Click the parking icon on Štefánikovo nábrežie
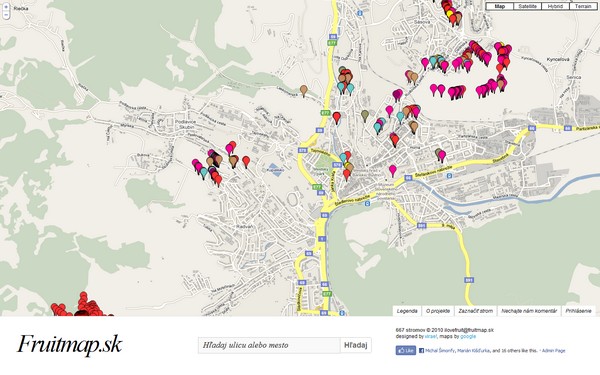This screenshot has width=600, height=375. (x=450, y=176)
